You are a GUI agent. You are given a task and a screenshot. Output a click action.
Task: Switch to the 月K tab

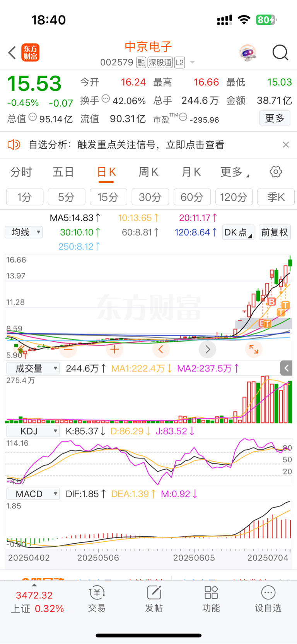tap(191, 172)
